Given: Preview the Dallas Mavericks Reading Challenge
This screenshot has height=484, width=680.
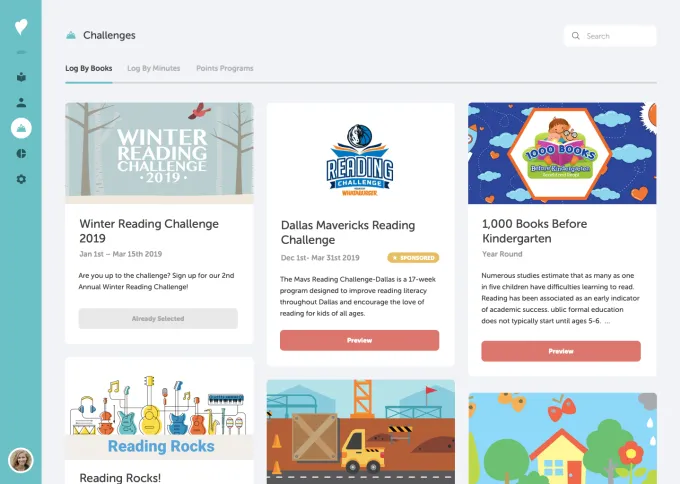Looking at the screenshot, I should (359, 340).
